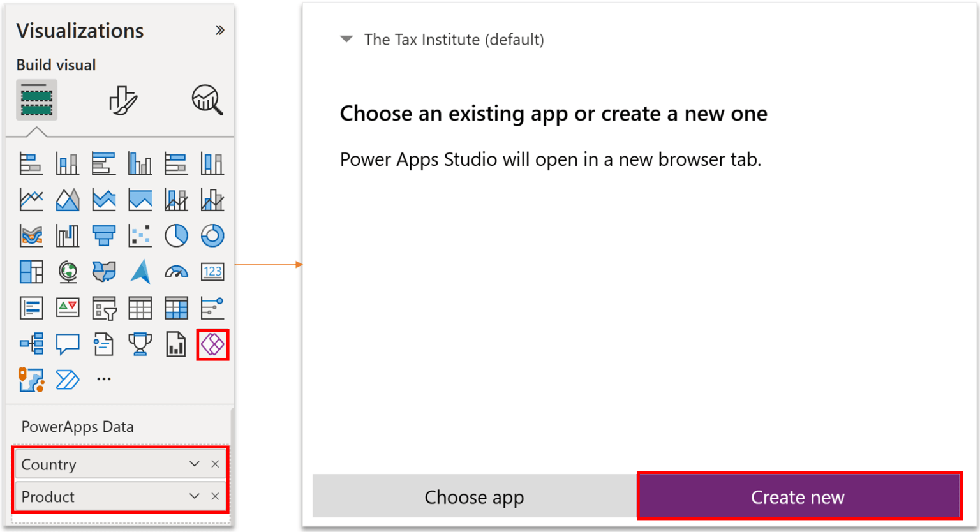Choose the line chart visual
The height and width of the screenshot is (532, 980).
[x=31, y=200]
